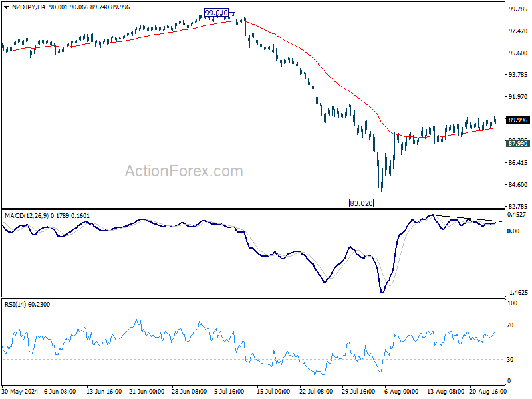This screenshot has width=532, height=399.
Task: Select the black MACD divergence trendline
Action: coord(467,219)
